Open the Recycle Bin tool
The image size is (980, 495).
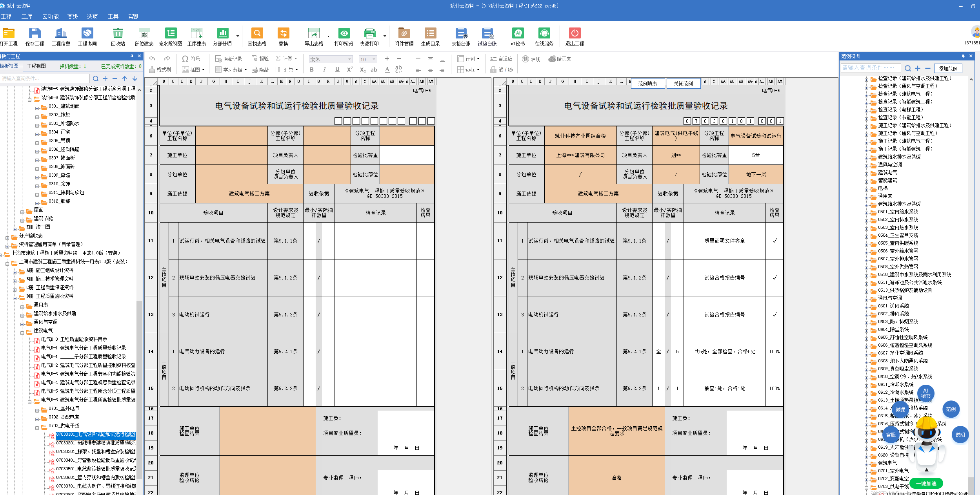(118, 33)
